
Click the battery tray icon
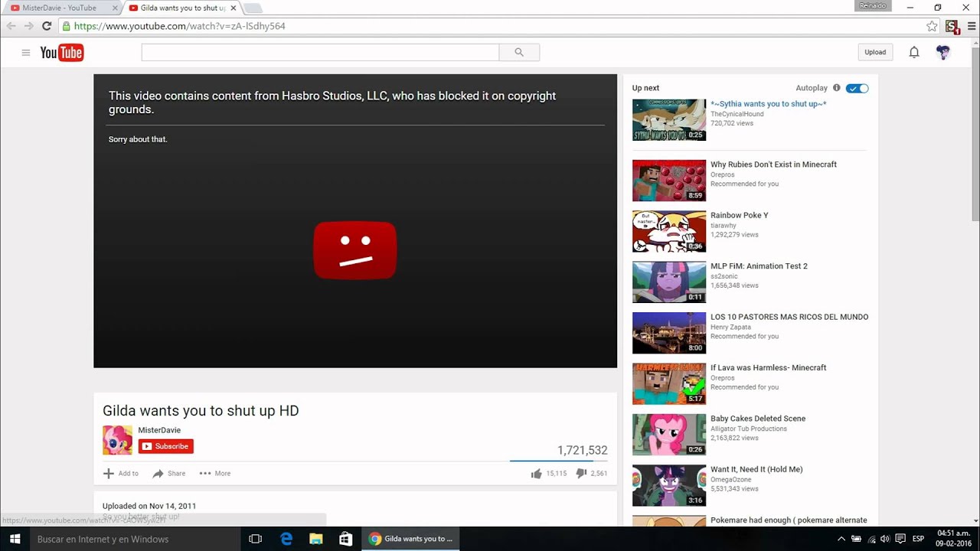857,539
